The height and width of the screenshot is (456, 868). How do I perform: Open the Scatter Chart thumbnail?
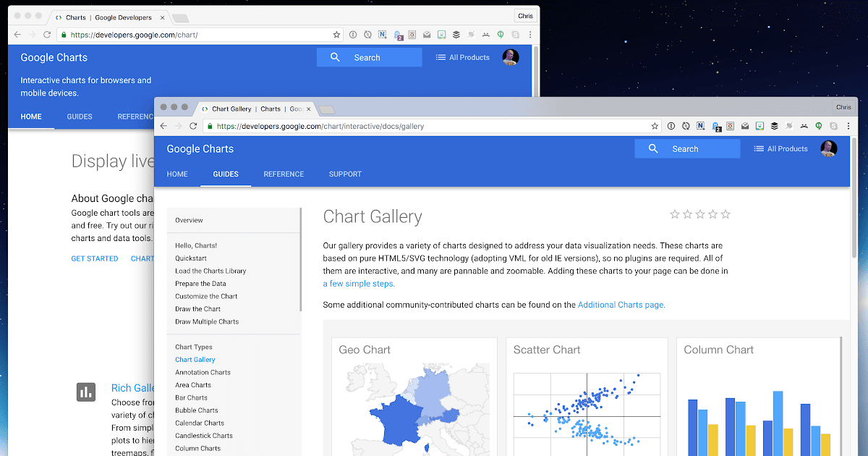pos(587,397)
